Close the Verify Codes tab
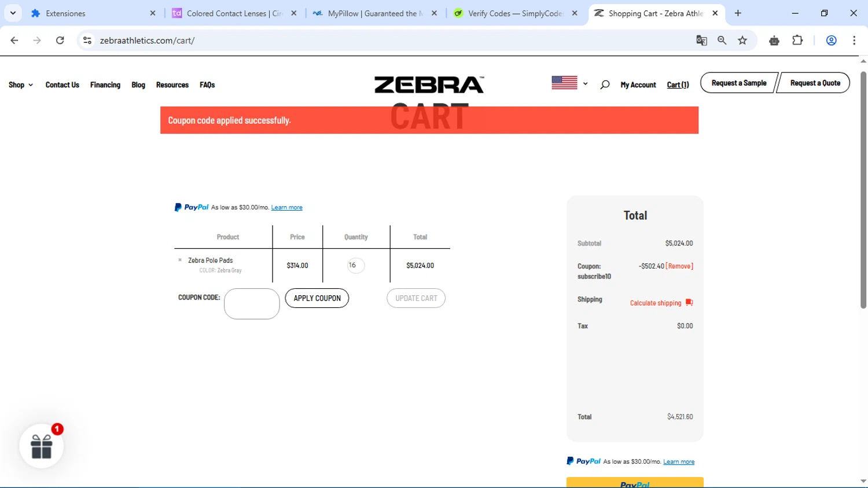Viewport: 868px width, 488px height. 575,13
